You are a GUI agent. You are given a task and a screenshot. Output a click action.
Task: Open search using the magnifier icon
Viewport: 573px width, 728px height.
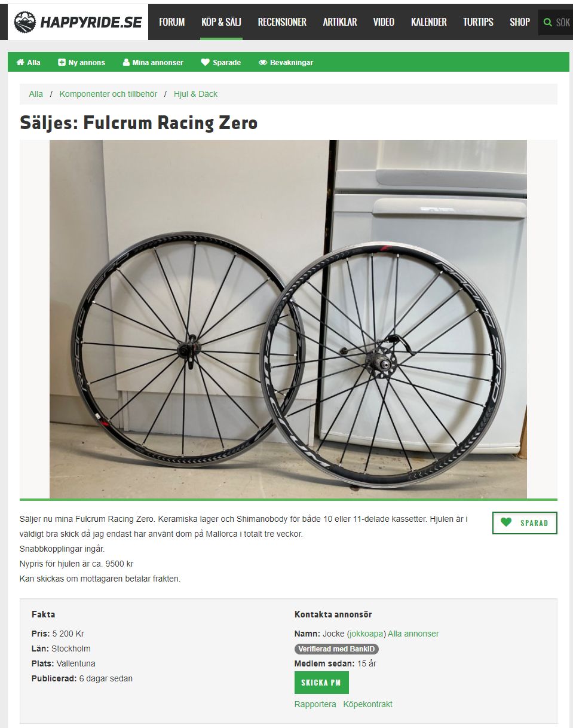click(547, 22)
